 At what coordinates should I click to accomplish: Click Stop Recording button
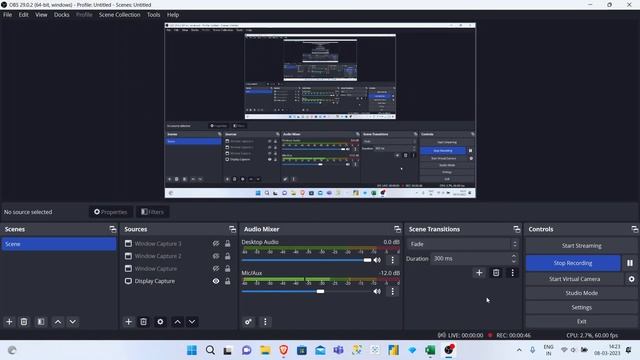click(x=573, y=263)
